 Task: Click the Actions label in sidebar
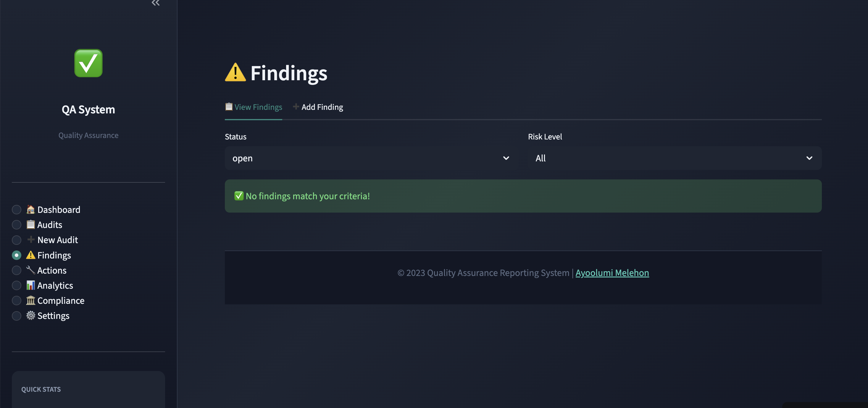(x=52, y=270)
